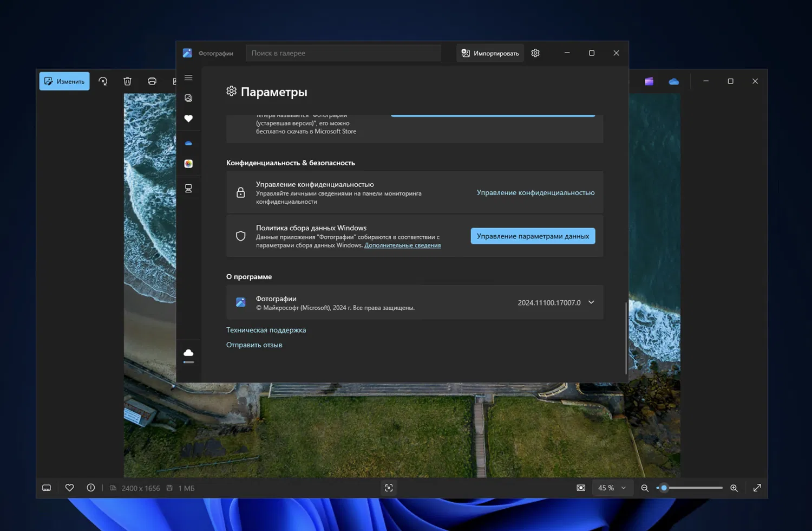Open Favorites heart in sidebar
The image size is (812, 531).
click(188, 119)
